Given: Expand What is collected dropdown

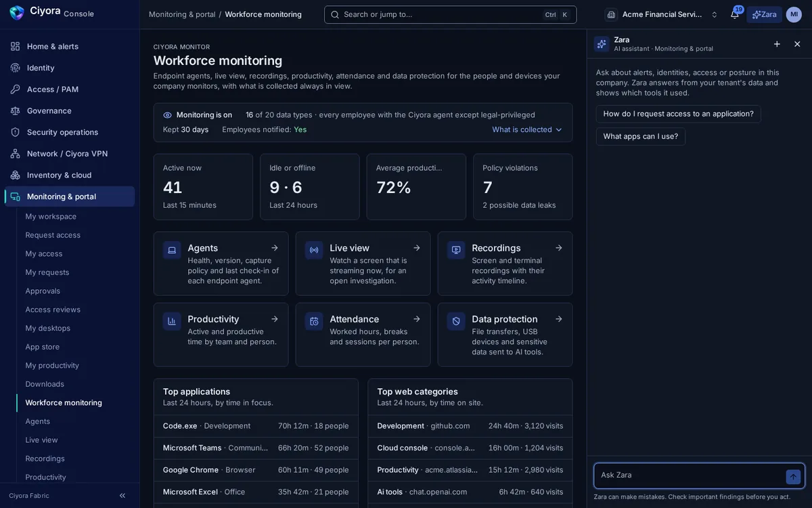Looking at the screenshot, I should click(527, 129).
